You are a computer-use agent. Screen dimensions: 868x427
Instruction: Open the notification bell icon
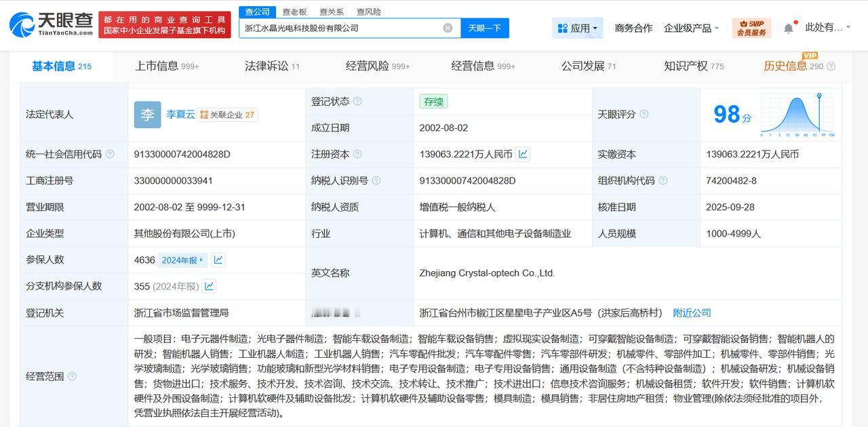[788, 28]
